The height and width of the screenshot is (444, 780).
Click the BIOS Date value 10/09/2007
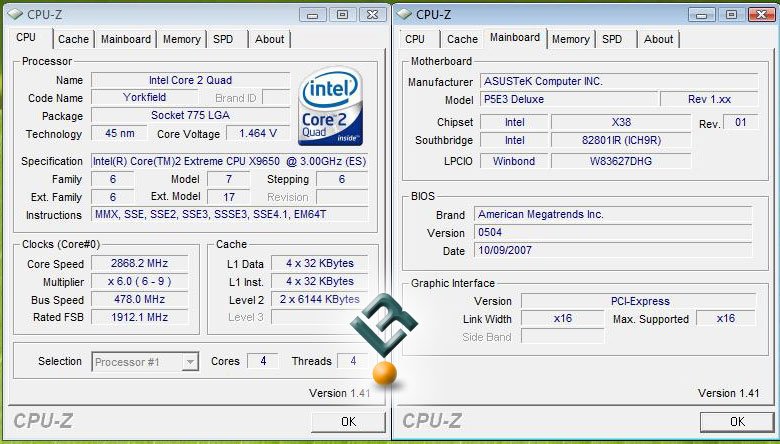pyautogui.click(x=613, y=250)
